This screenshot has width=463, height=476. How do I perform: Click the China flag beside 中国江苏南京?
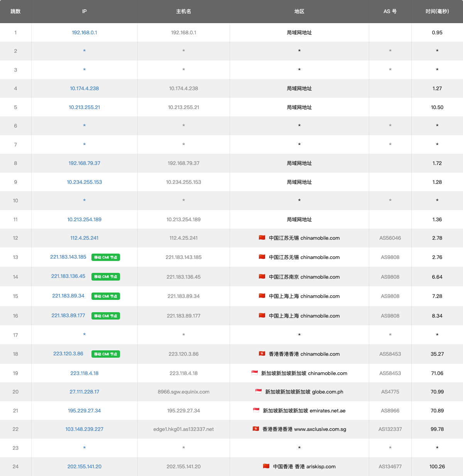pos(262,276)
